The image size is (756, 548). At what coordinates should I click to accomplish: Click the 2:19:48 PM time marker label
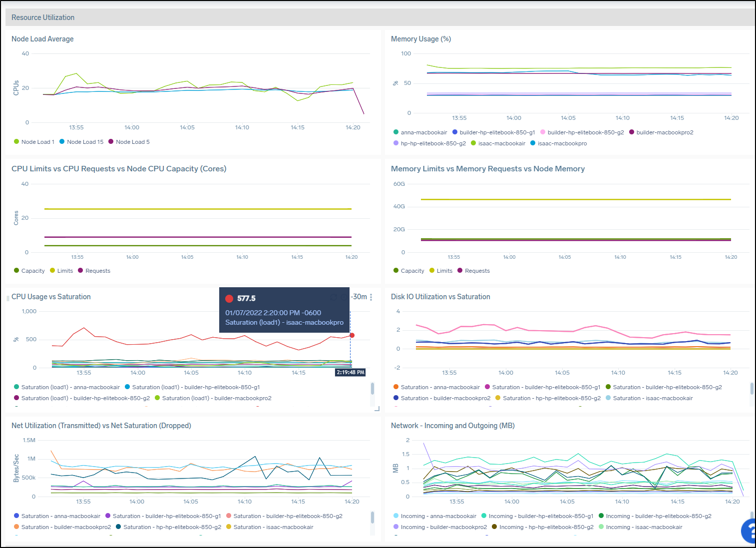coord(350,372)
